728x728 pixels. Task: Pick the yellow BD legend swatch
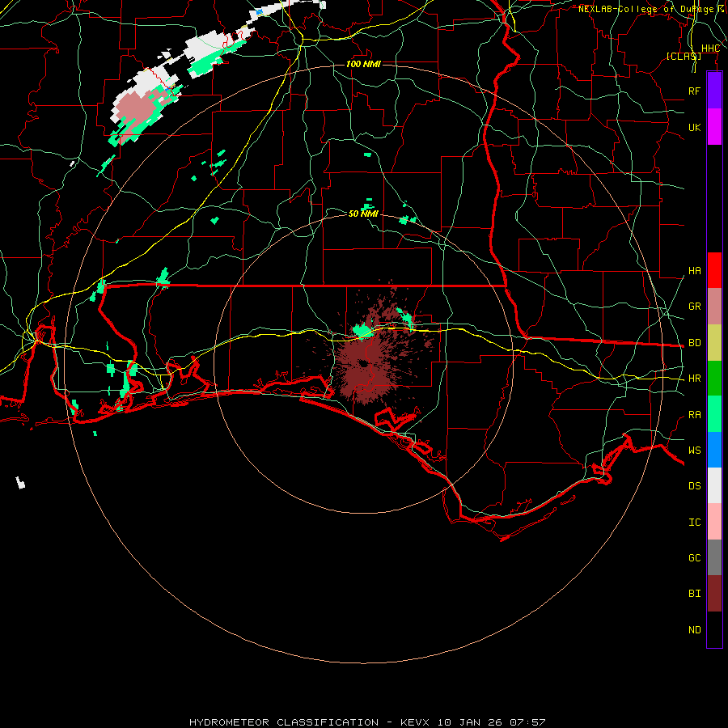coord(714,343)
